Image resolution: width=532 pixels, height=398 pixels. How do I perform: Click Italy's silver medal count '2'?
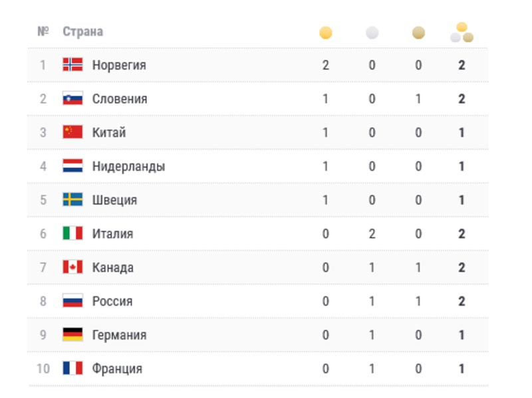coord(372,234)
